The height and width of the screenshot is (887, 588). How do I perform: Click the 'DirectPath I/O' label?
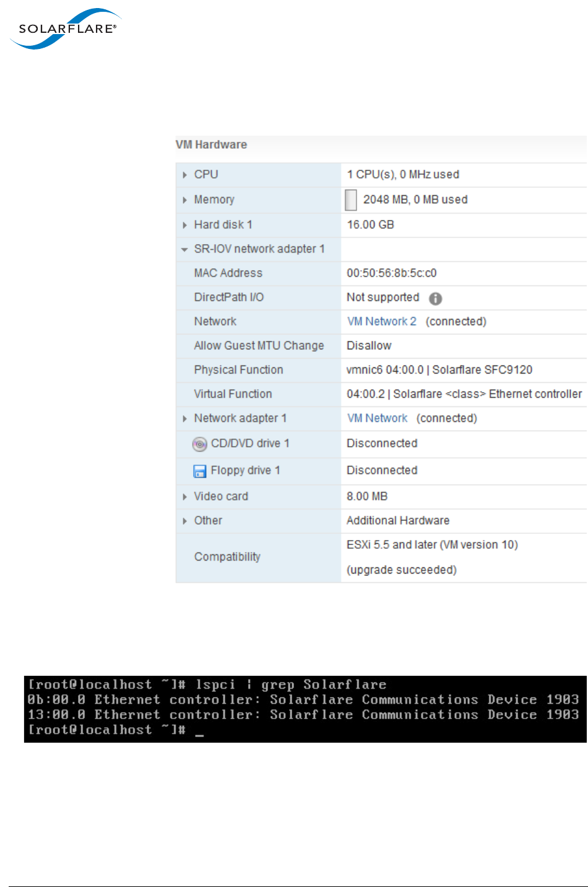tap(228, 297)
